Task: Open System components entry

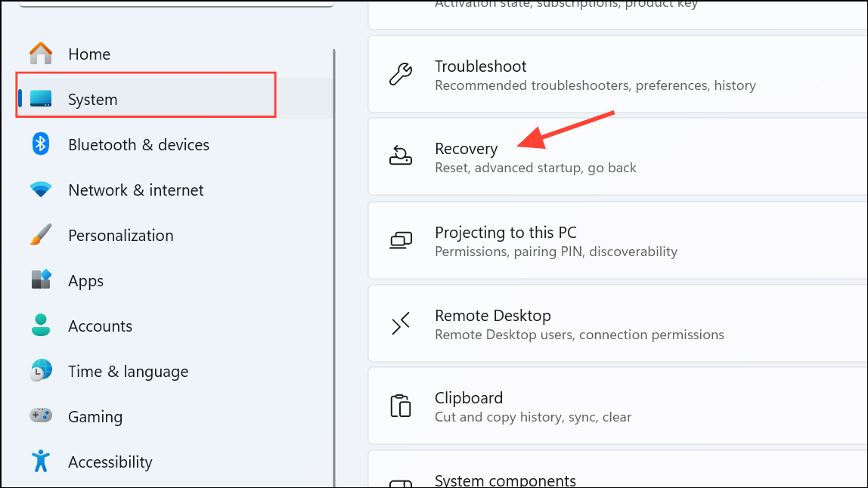Action: pyautogui.click(x=618, y=470)
